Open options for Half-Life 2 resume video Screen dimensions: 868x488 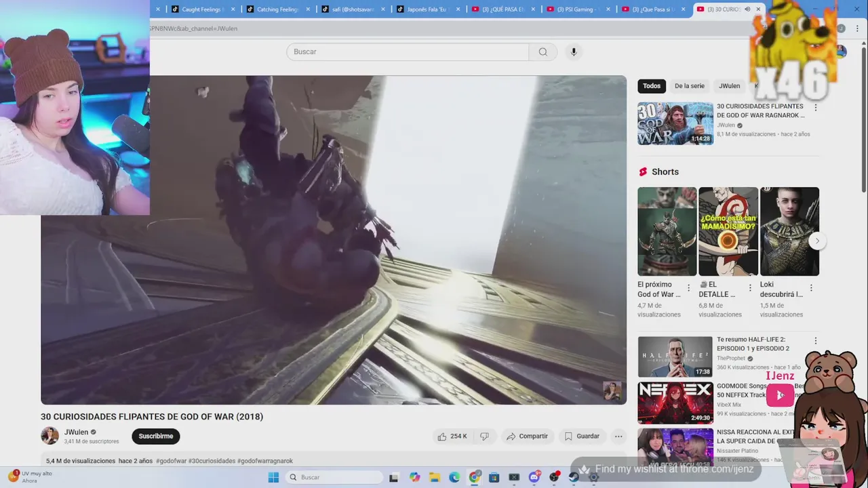[x=816, y=341]
